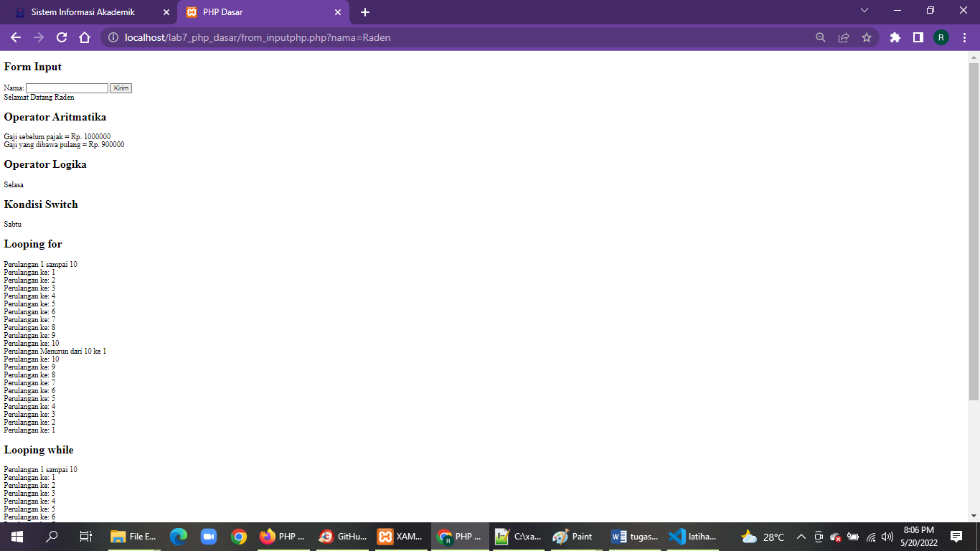This screenshot has width=980, height=551.
Task: Open the R profile avatar
Action: [x=941, y=37]
